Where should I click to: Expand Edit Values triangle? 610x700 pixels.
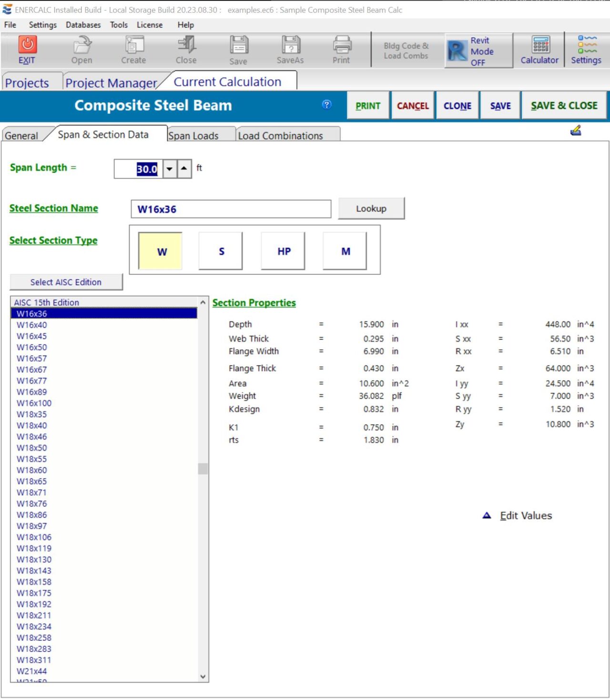point(487,515)
